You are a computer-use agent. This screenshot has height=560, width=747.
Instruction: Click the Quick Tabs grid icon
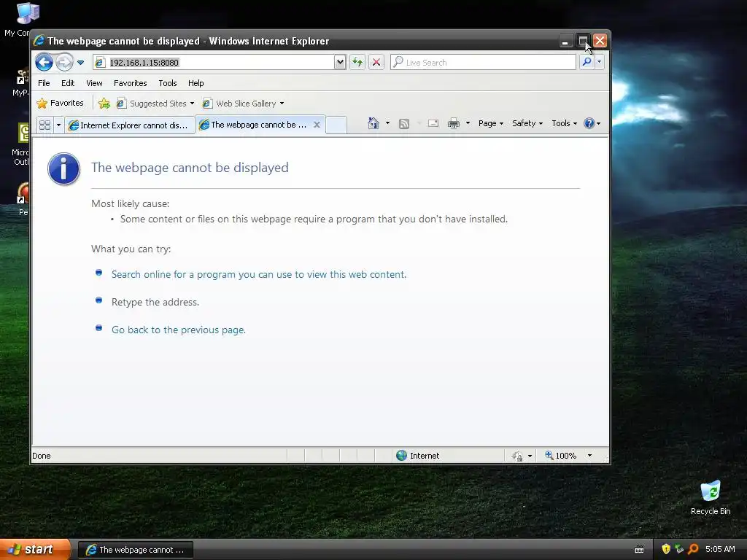(x=44, y=125)
